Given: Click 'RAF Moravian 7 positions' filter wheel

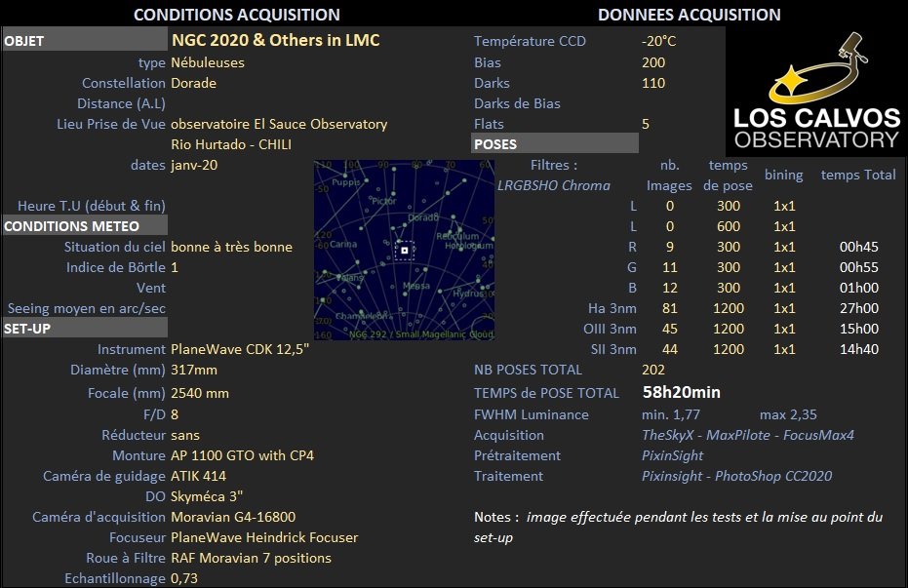Looking at the screenshot, I should pyautogui.click(x=252, y=558).
